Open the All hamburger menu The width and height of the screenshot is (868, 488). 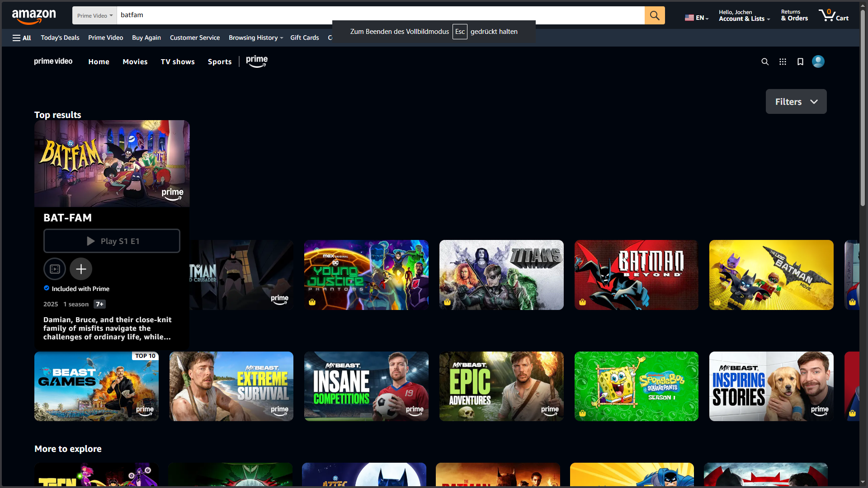click(22, 38)
